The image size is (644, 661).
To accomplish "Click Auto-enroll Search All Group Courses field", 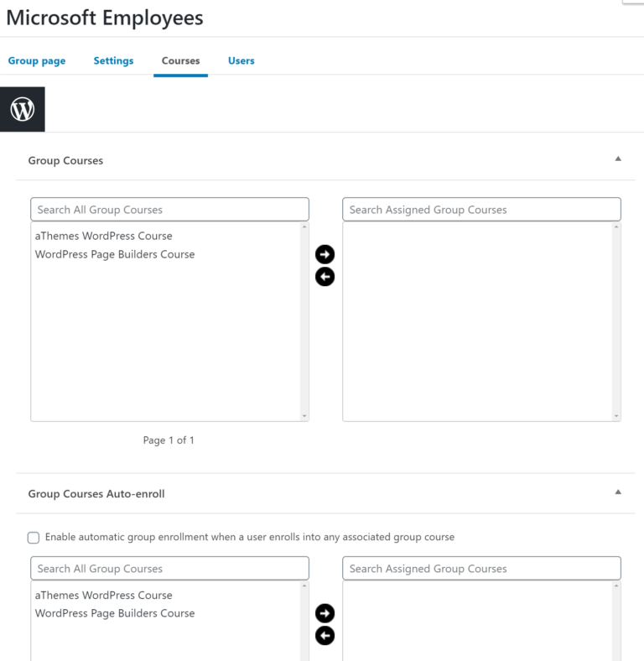I will [x=169, y=568].
